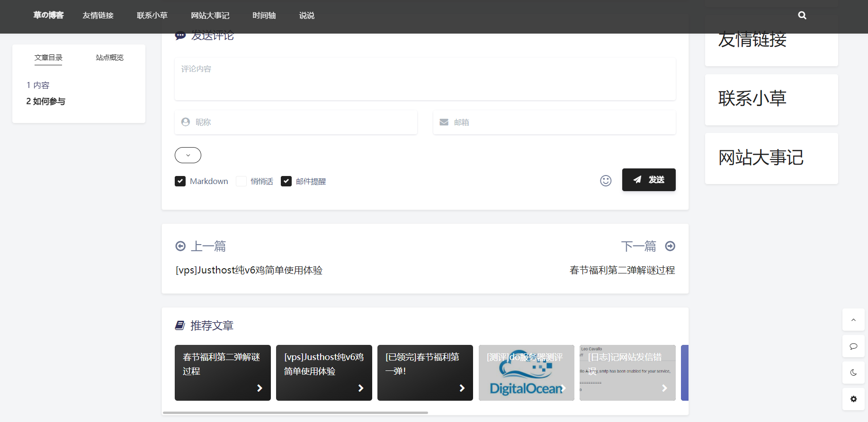
Task: Enable the 悄悄话 checkbox
Action: (x=241, y=181)
